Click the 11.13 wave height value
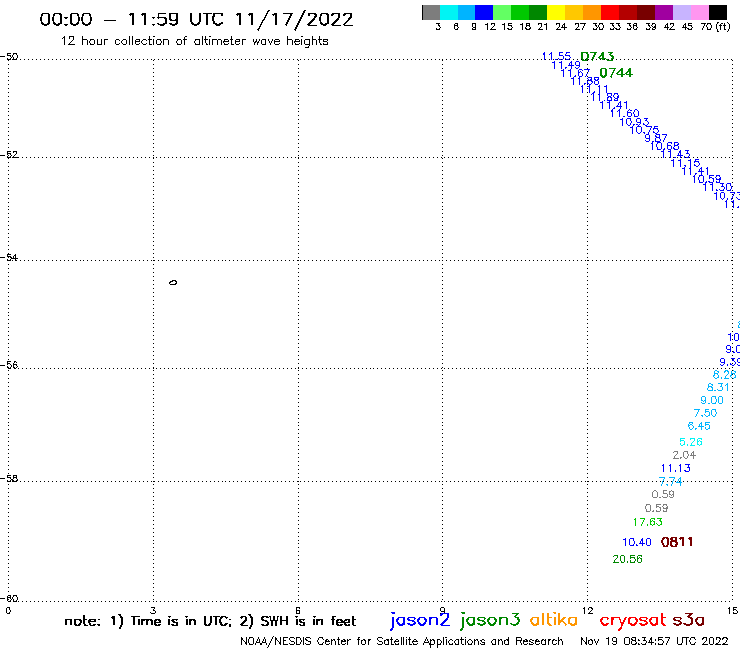The width and height of the screenshot is (740, 650). 675,468
